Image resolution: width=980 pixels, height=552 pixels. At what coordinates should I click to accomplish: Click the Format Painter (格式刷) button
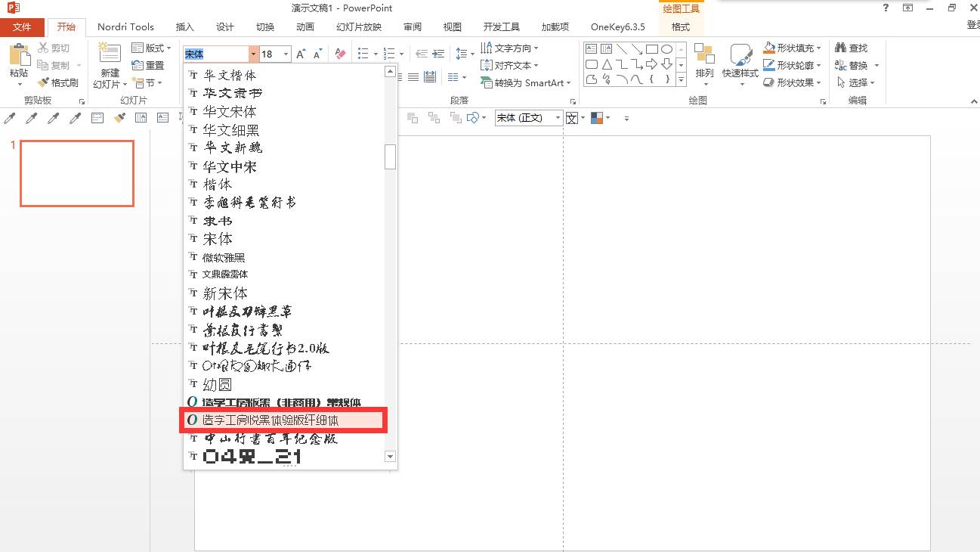[x=60, y=82]
